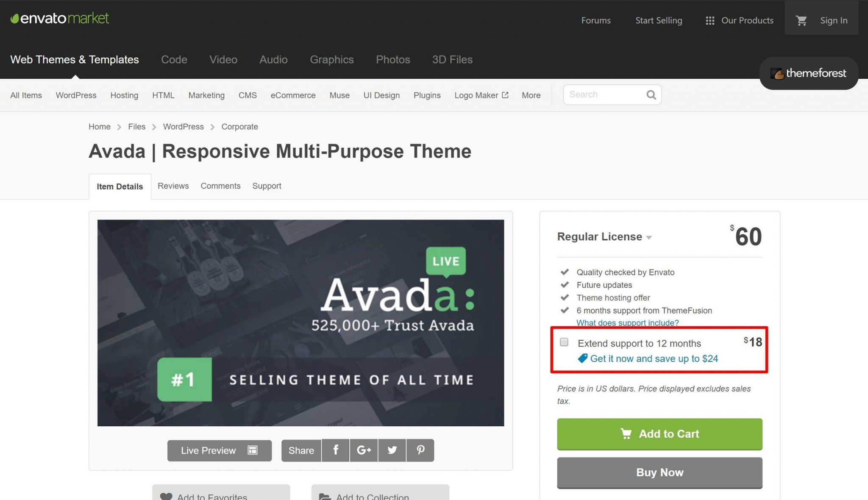Click What does support include link
Image resolution: width=868 pixels, height=500 pixels.
(x=627, y=322)
